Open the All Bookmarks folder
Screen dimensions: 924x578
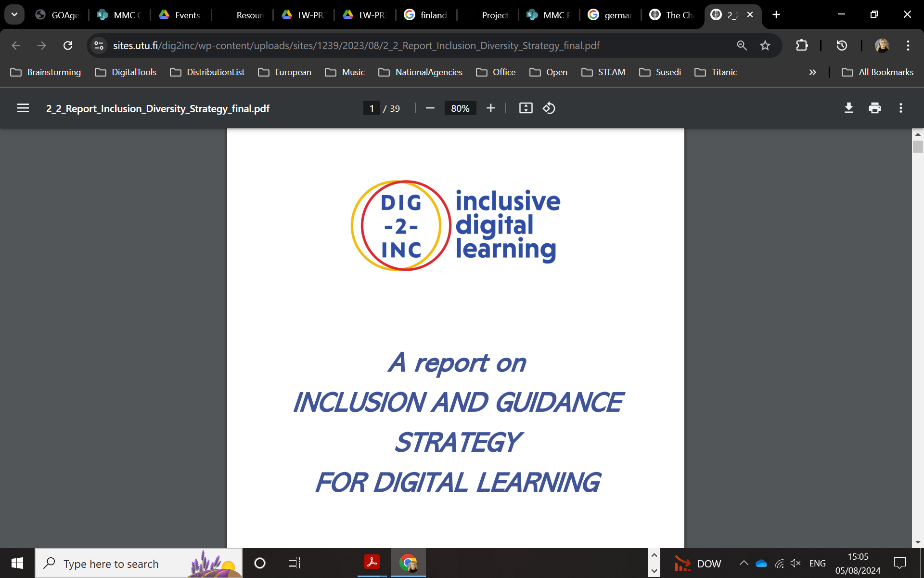877,72
